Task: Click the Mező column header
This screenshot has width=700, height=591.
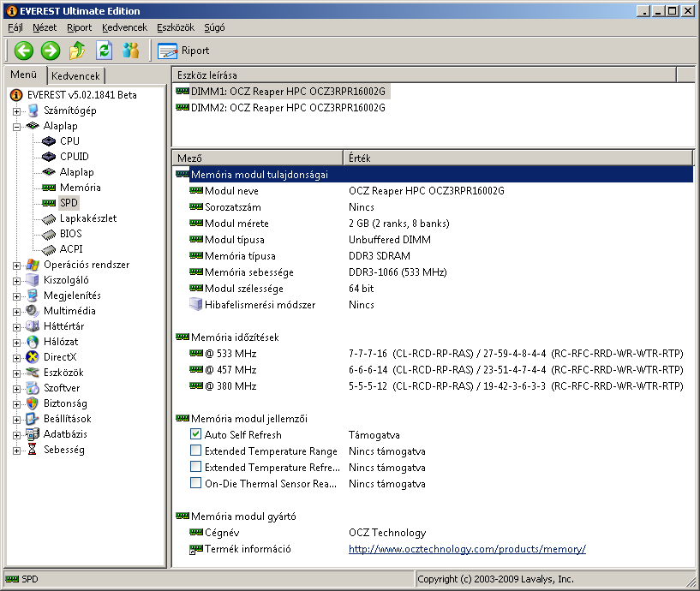Action: point(258,158)
